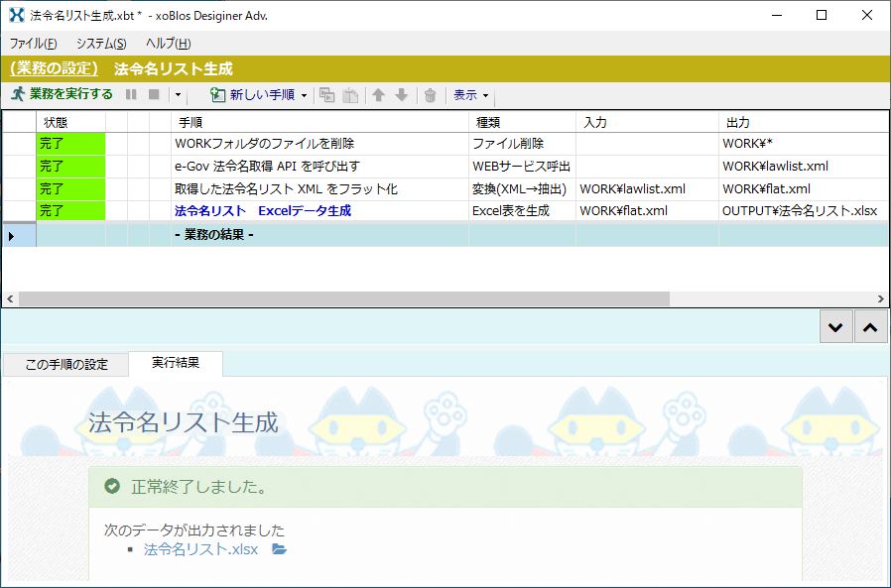Paste a copied step

click(x=349, y=95)
